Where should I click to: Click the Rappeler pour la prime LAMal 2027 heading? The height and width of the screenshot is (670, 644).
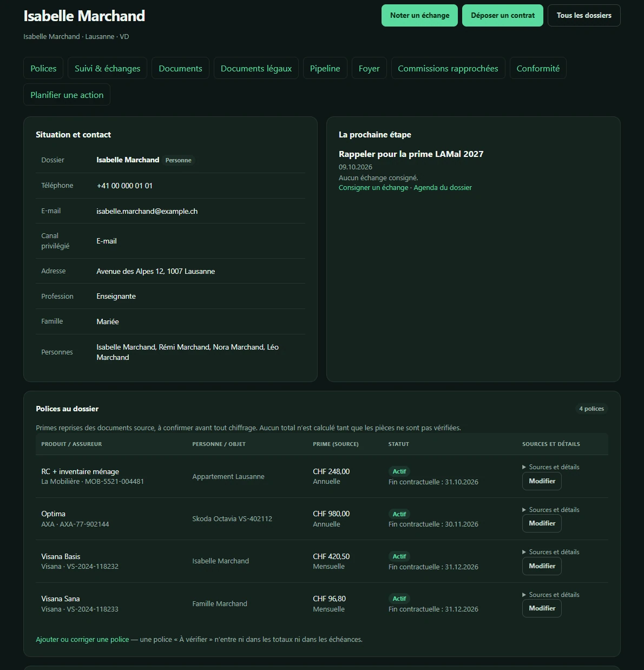[x=411, y=154]
